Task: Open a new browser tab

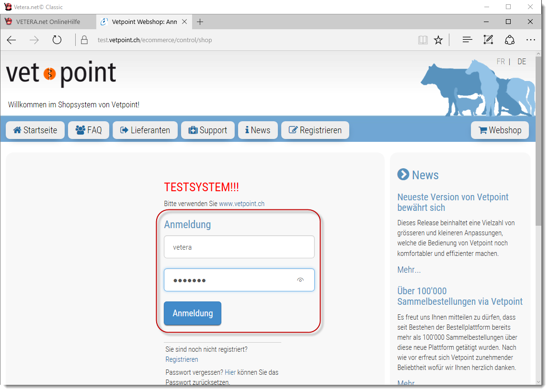Action: (200, 22)
